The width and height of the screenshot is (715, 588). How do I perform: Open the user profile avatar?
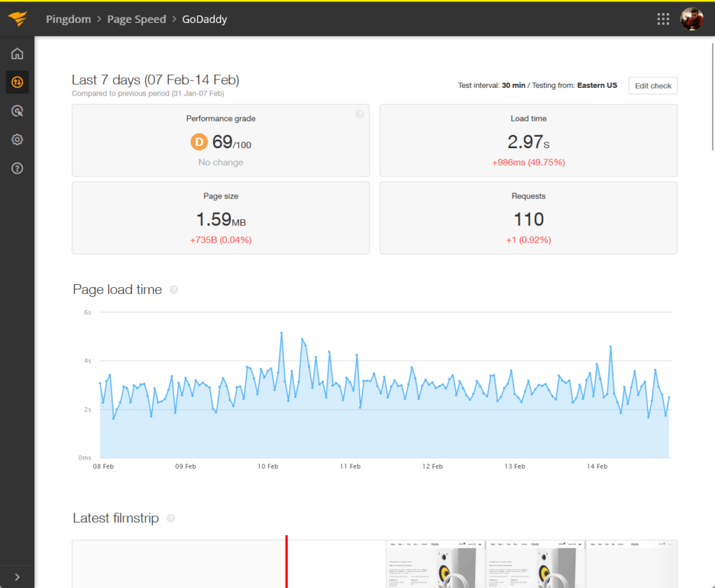pyautogui.click(x=692, y=19)
